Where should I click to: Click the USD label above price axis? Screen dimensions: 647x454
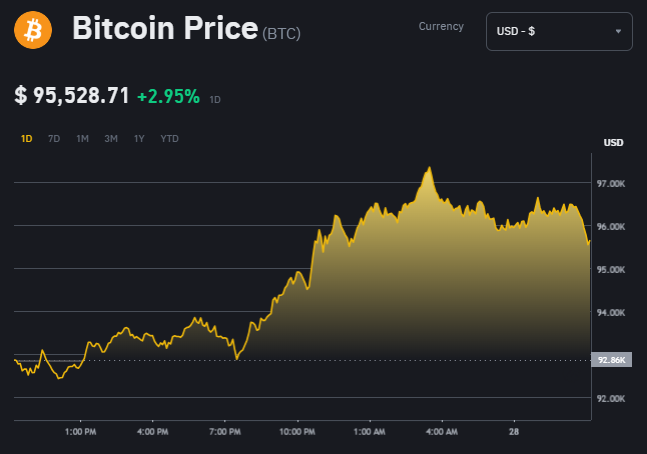(x=613, y=143)
